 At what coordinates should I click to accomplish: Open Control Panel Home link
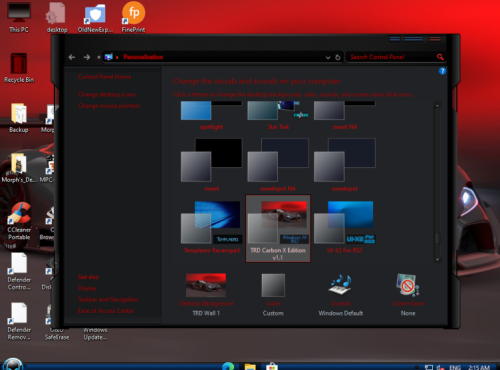pos(105,77)
